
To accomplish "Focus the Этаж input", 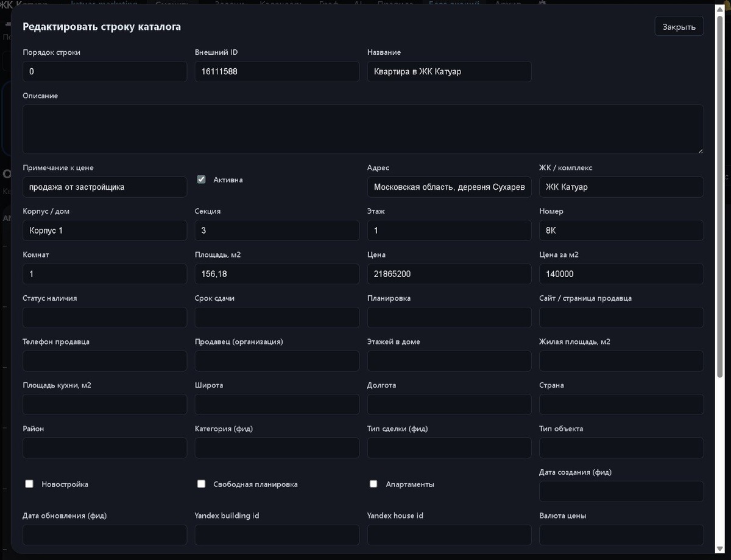I will click(x=450, y=231).
